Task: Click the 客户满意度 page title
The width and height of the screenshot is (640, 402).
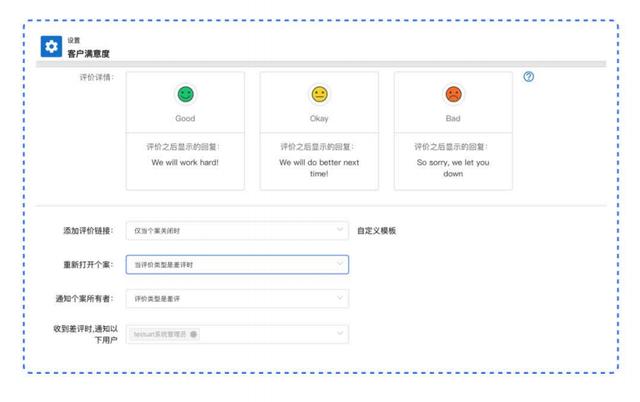Action: (89, 53)
